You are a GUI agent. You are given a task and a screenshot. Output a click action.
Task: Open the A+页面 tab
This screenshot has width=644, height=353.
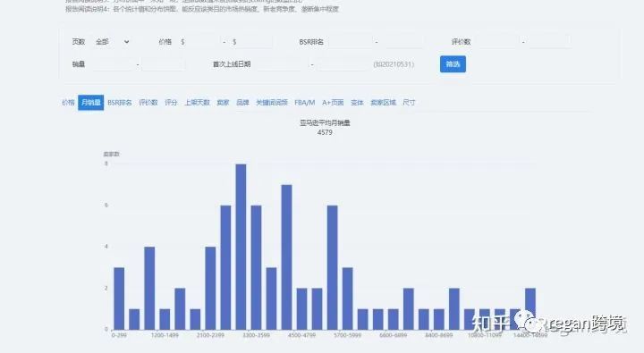point(333,103)
